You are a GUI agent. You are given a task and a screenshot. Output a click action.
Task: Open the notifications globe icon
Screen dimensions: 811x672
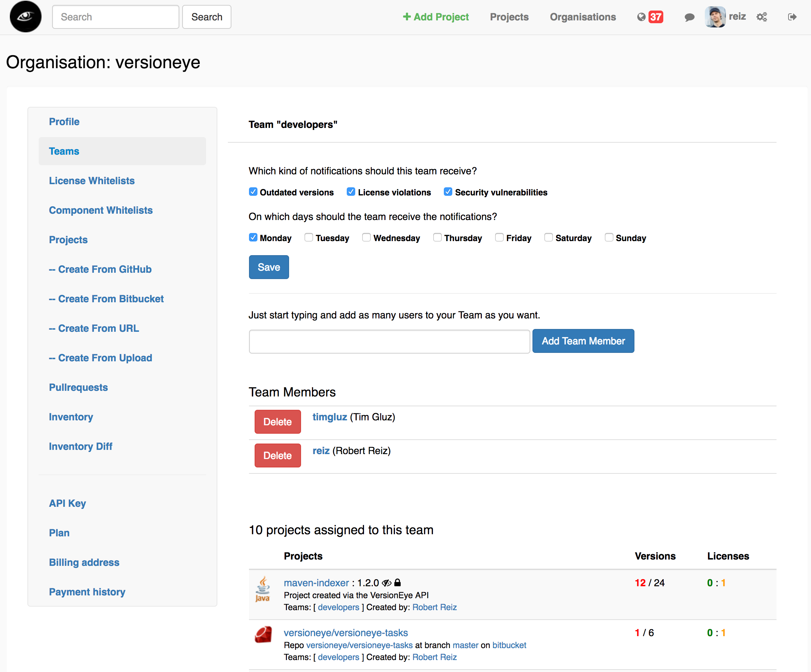(x=641, y=17)
